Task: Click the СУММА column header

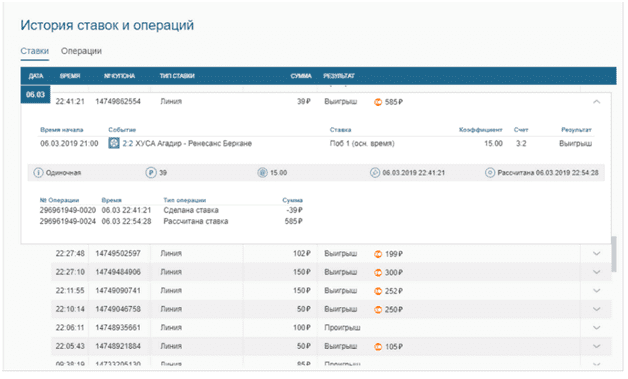Action: pyautogui.click(x=301, y=76)
